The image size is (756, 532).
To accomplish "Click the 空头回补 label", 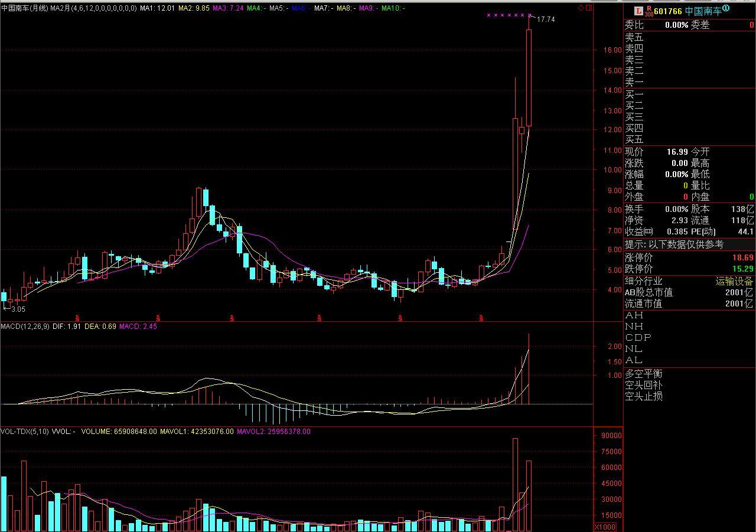I will (x=644, y=385).
